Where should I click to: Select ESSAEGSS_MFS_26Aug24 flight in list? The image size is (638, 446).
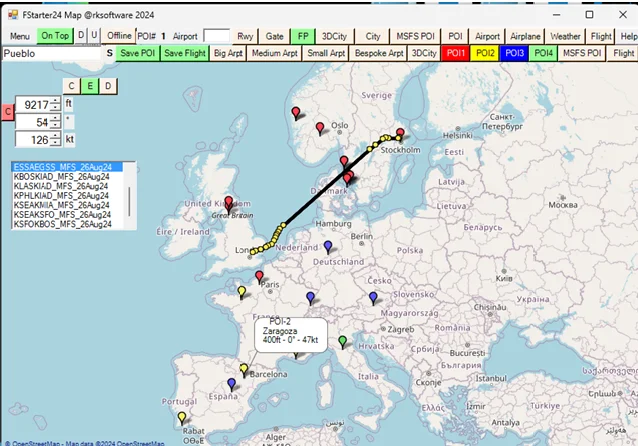[68, 167]
